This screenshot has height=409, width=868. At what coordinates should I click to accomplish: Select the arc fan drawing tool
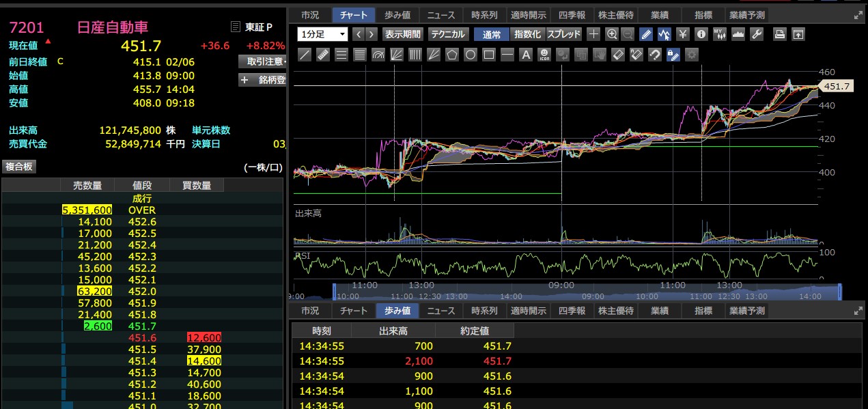coord(378,55)
